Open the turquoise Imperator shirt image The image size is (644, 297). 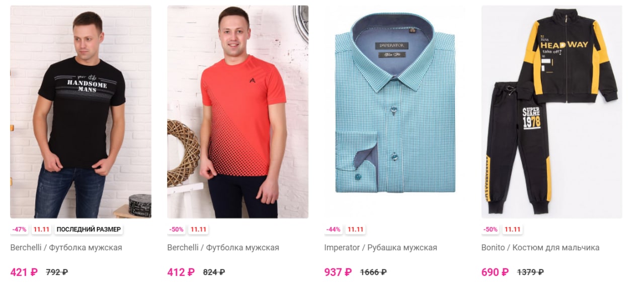[394, 112]
